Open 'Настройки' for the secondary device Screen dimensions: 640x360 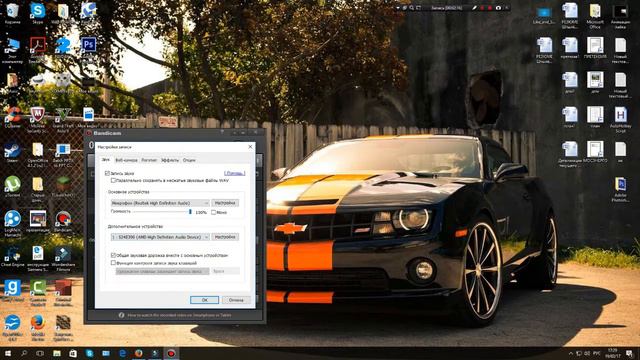coord(225,237)
